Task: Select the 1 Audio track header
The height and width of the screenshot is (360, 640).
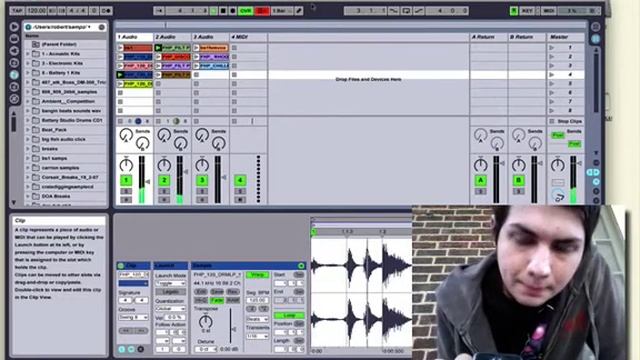Action: pos(134,37)
